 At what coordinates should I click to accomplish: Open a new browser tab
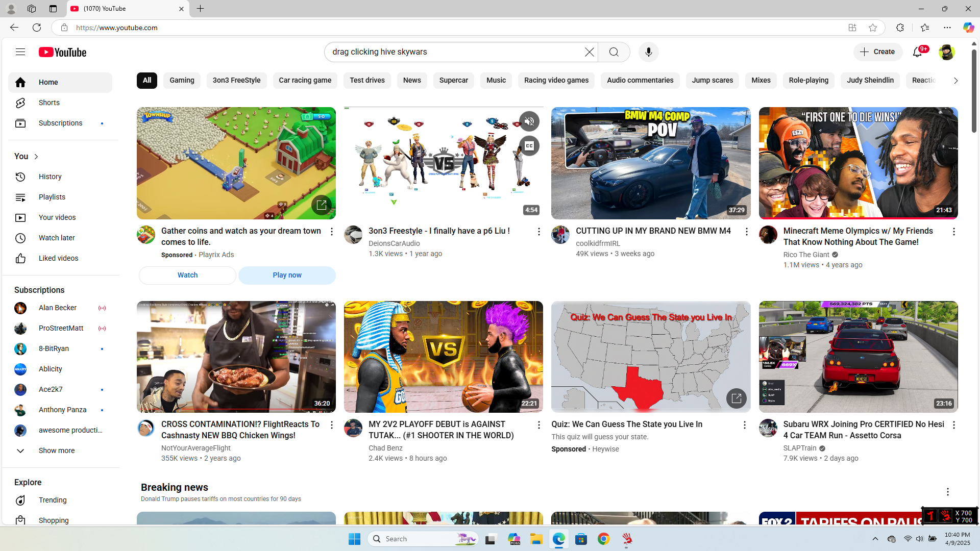click(200, 9)
